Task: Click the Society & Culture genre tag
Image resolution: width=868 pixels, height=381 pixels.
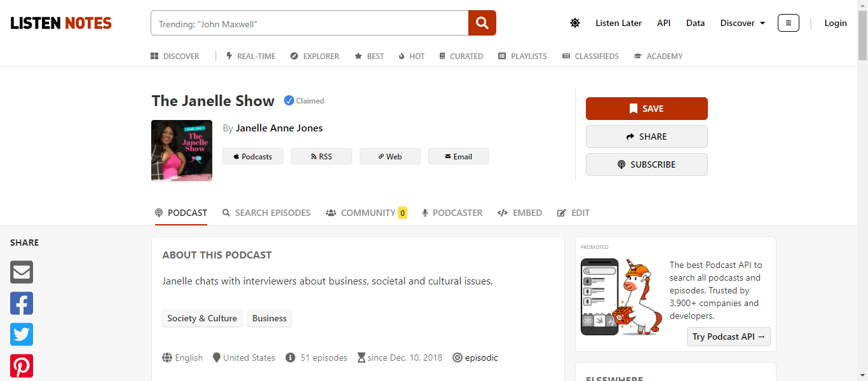Action: coord(202,318)
